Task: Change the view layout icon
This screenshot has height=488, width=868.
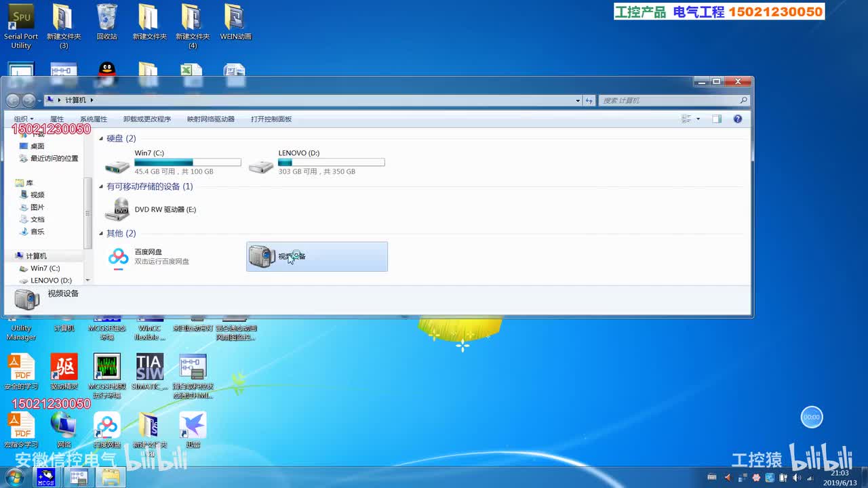Action: [686, 119]
